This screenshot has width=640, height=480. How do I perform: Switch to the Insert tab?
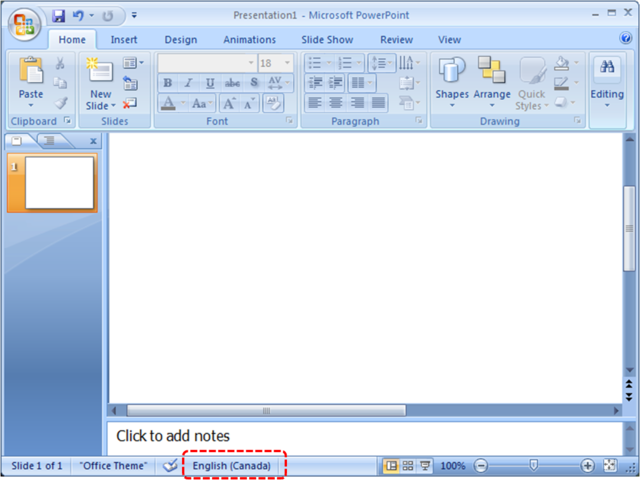point(124,40)
